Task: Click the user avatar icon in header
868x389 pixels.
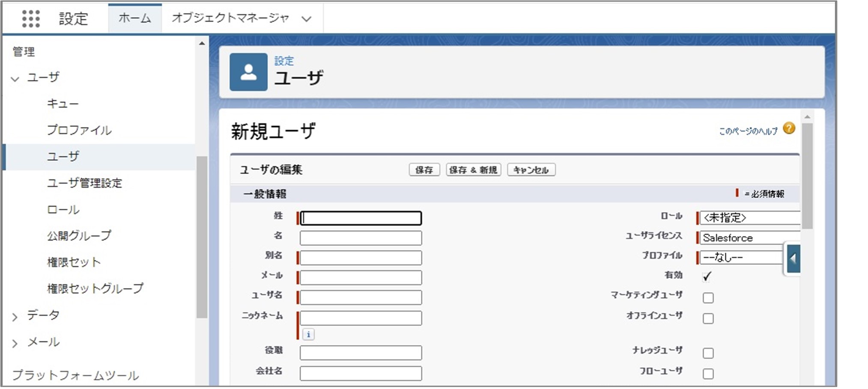Action: pos(248,72)
